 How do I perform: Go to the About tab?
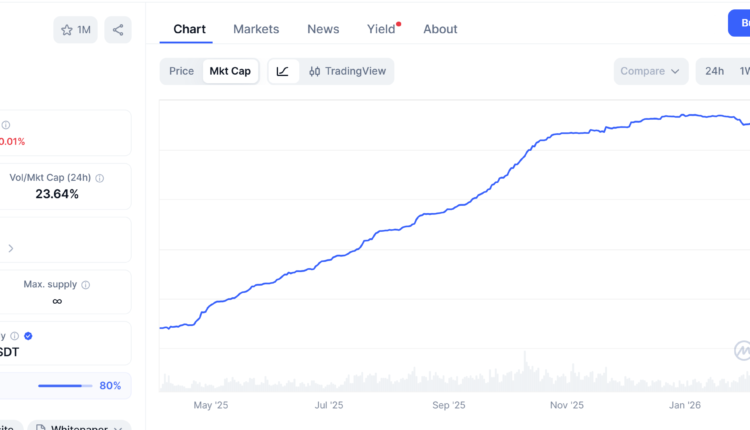pos(440,29)
